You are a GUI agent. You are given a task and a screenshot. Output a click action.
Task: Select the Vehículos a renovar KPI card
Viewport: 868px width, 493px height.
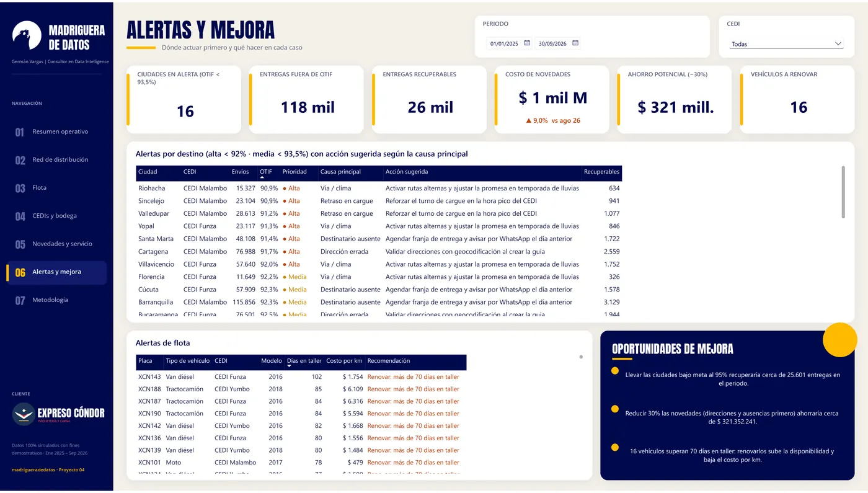point(797,99)
